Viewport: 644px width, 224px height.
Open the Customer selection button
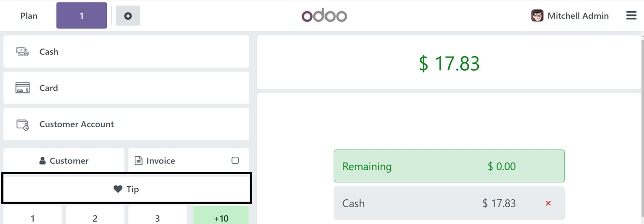tap(64, 161)
